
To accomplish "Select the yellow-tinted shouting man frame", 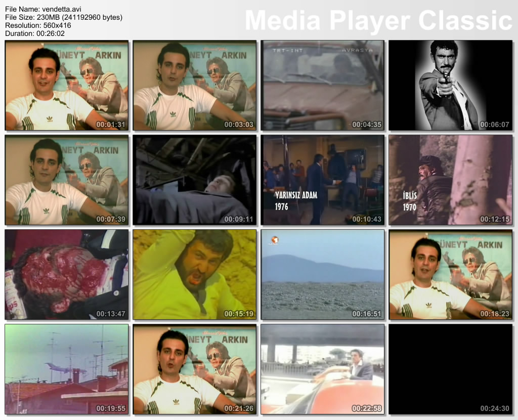I will tap(195, 275).
